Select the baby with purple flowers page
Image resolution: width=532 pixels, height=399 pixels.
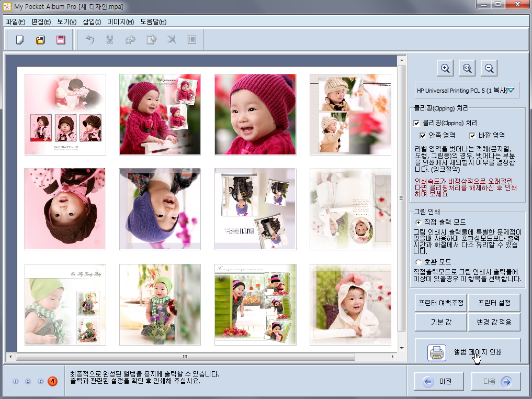pyautogui.click(x=160, y=305)
